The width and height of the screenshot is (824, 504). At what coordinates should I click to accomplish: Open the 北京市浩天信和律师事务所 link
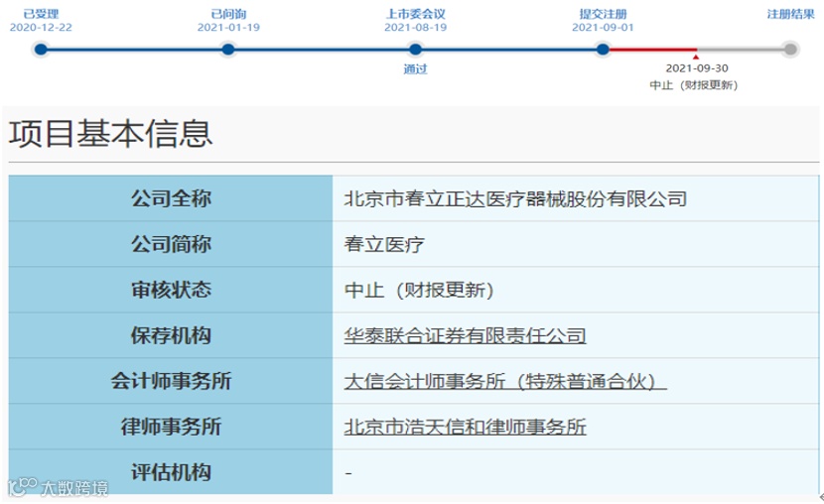point(465,427)
